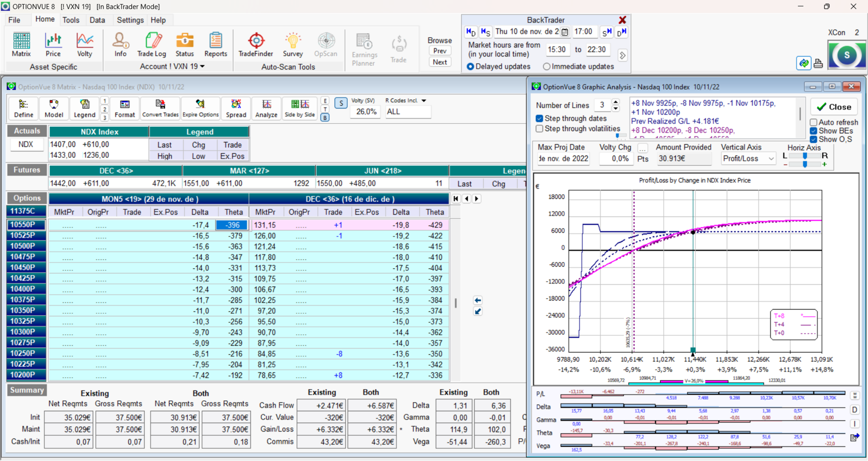Open the Trade Log
The height and width of the screenshot is (461, 868).
point(152,45)
